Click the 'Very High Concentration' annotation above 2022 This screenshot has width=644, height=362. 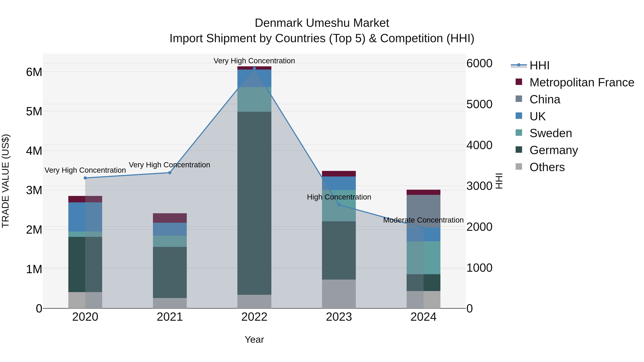pyautogui.click(x=254, y=61)
